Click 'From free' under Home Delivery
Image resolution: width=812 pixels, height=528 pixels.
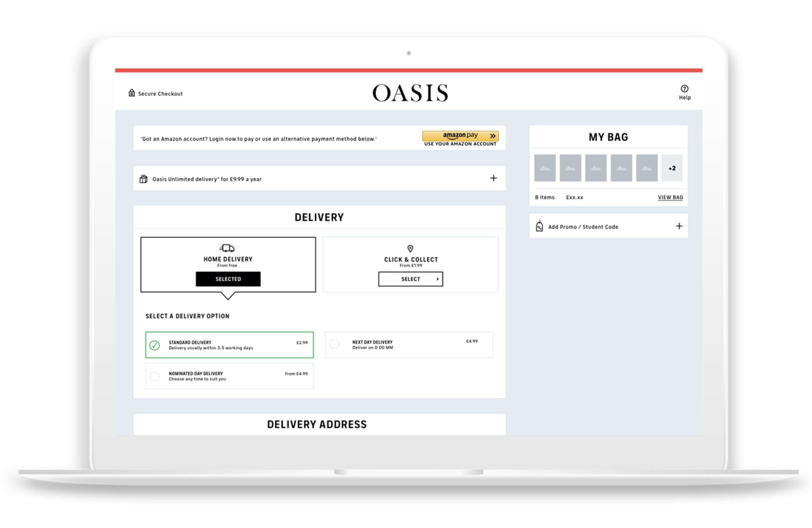pyautogui.click(x=227, y=265)
